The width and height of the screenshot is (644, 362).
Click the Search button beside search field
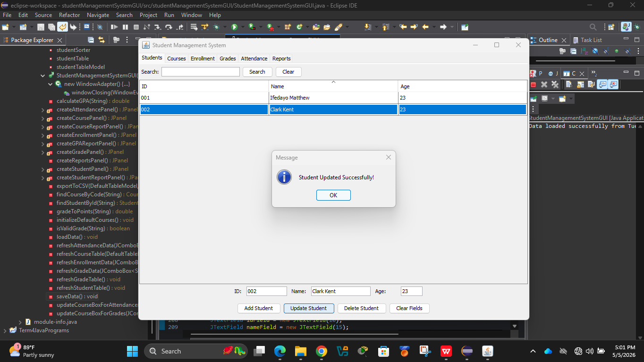pos(257,72)
